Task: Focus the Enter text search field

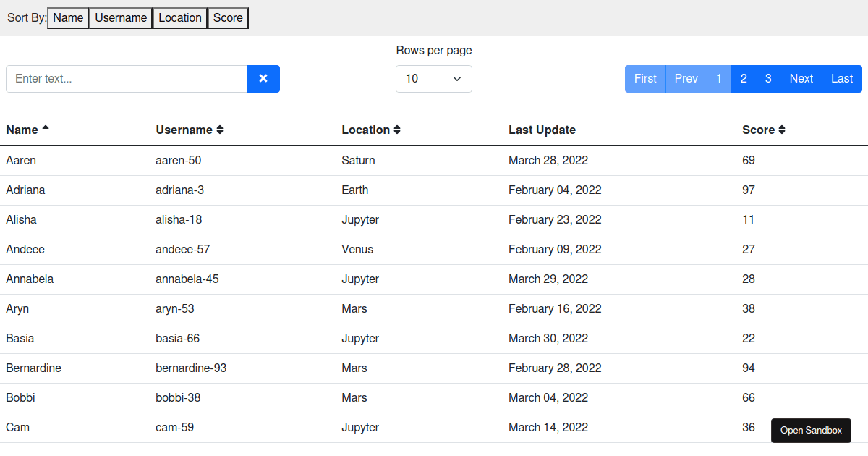Action: pyautogui.click(x=127, y=79)
